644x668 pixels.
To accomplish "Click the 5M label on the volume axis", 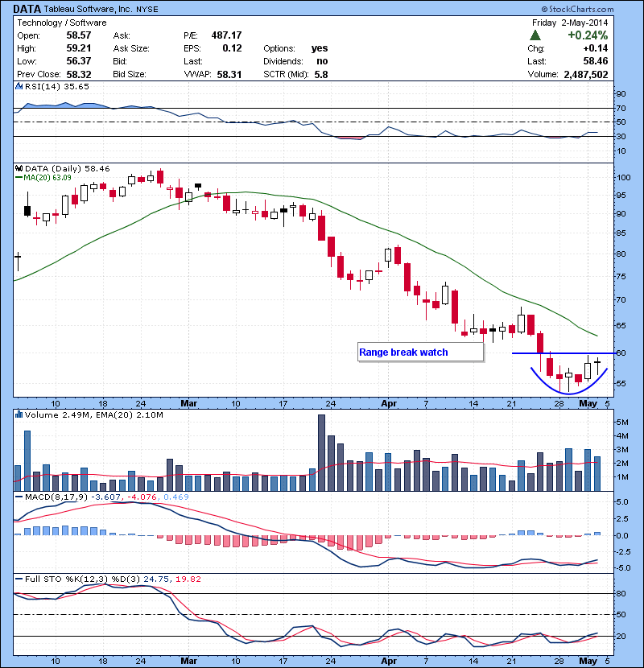I will click(622, 423).
